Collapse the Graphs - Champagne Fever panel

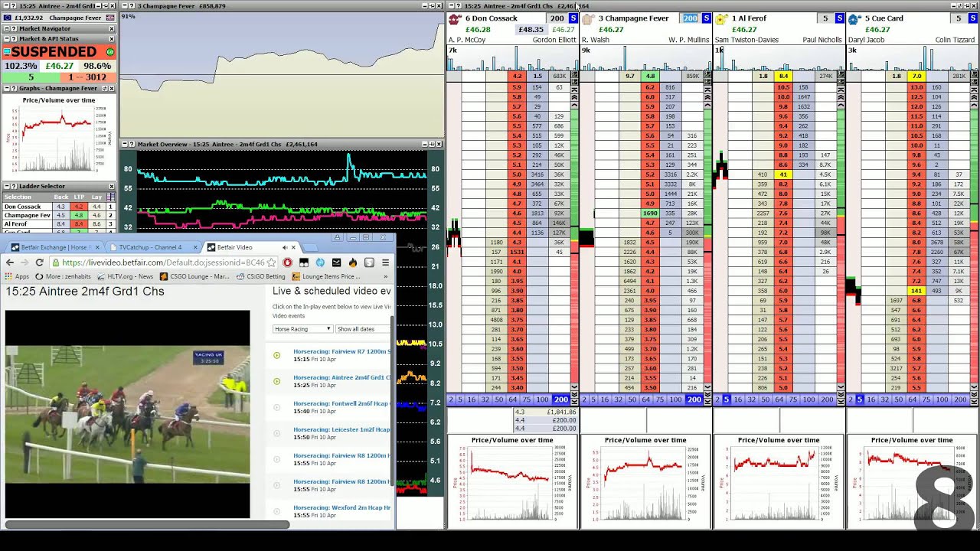pos(6,88)
